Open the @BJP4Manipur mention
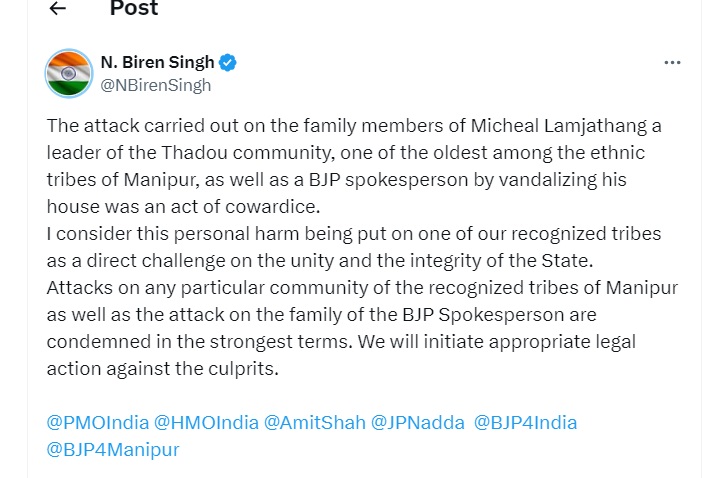 click(x=113, y=450)
